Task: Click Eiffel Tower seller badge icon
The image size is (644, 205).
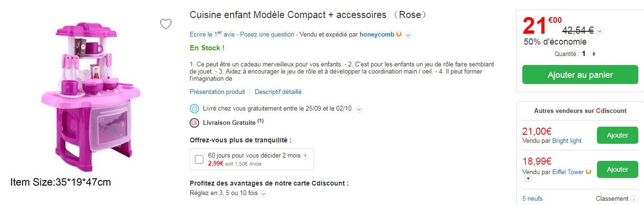Action: click(589, 172)
